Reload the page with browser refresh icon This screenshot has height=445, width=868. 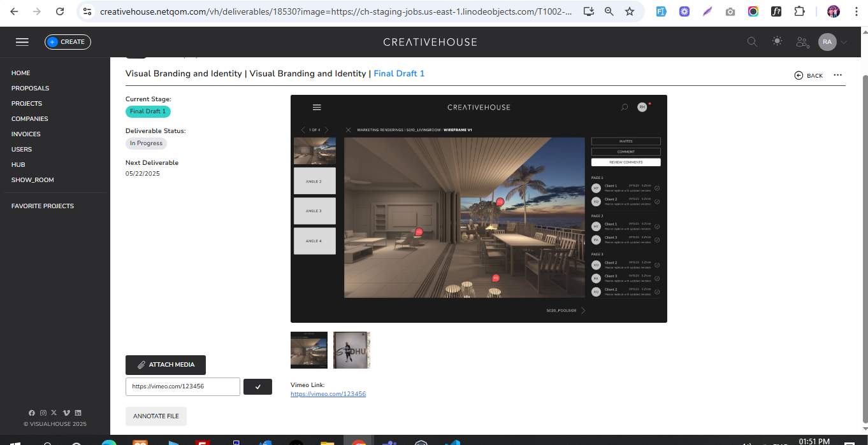tap(60, 11)
